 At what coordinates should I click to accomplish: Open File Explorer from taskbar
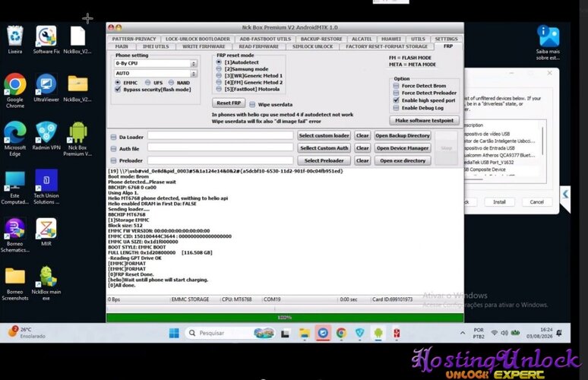pos(304,333)
